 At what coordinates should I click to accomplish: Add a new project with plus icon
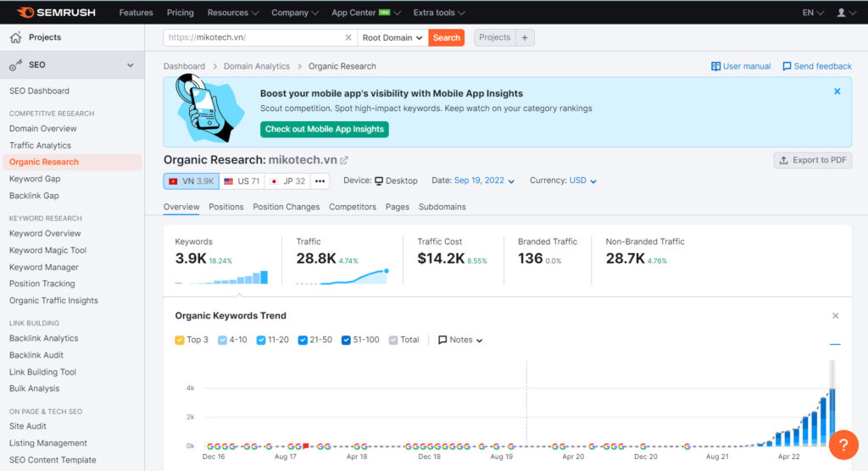tap(525, 37)
